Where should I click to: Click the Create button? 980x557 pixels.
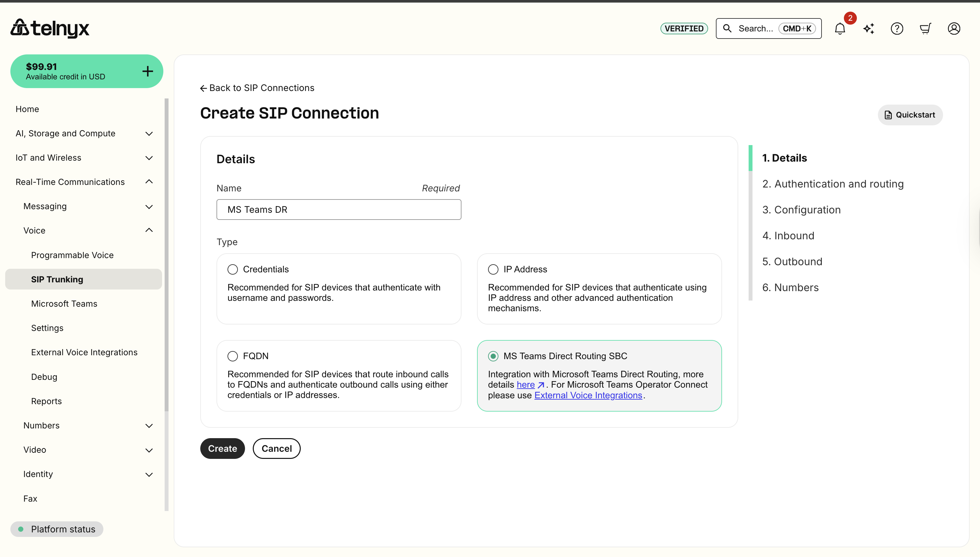[x=222, y=449]
